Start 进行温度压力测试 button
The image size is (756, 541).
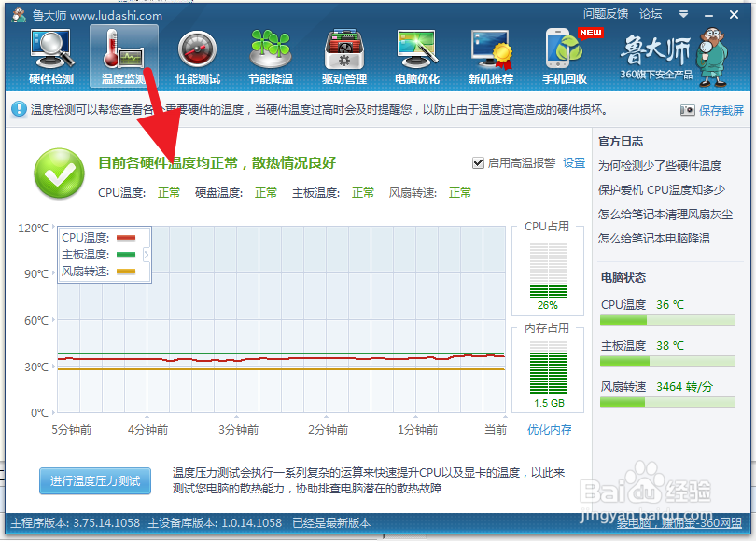tap(95, 480)
